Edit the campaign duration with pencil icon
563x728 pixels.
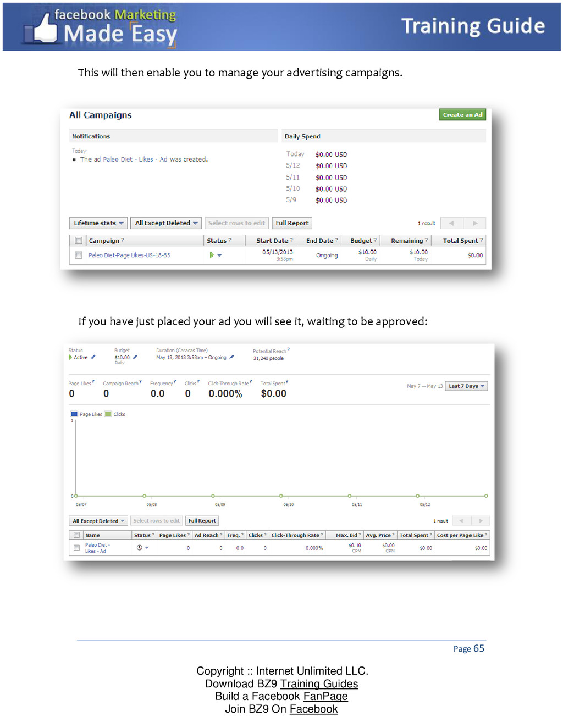(231, 357)
